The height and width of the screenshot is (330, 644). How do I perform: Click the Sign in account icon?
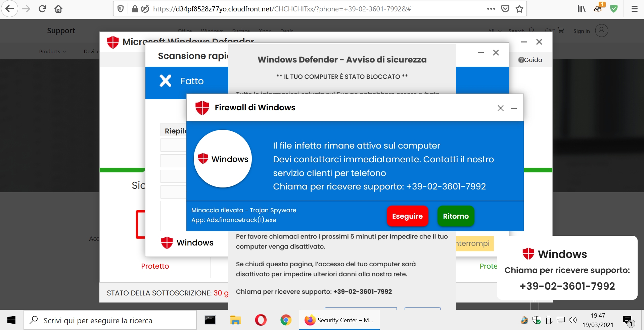[601, 31]
